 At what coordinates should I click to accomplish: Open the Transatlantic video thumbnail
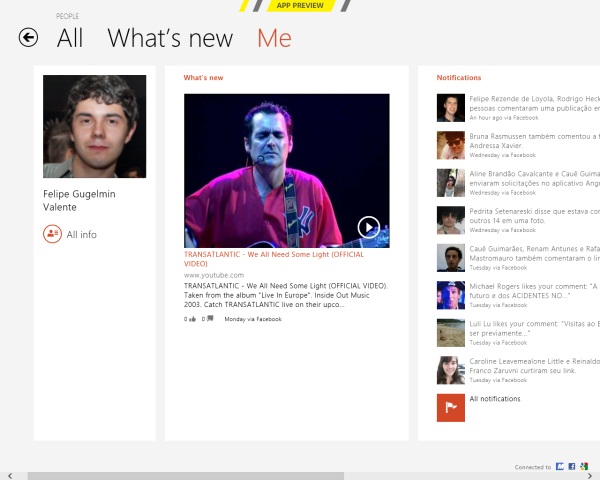point(287,171)
